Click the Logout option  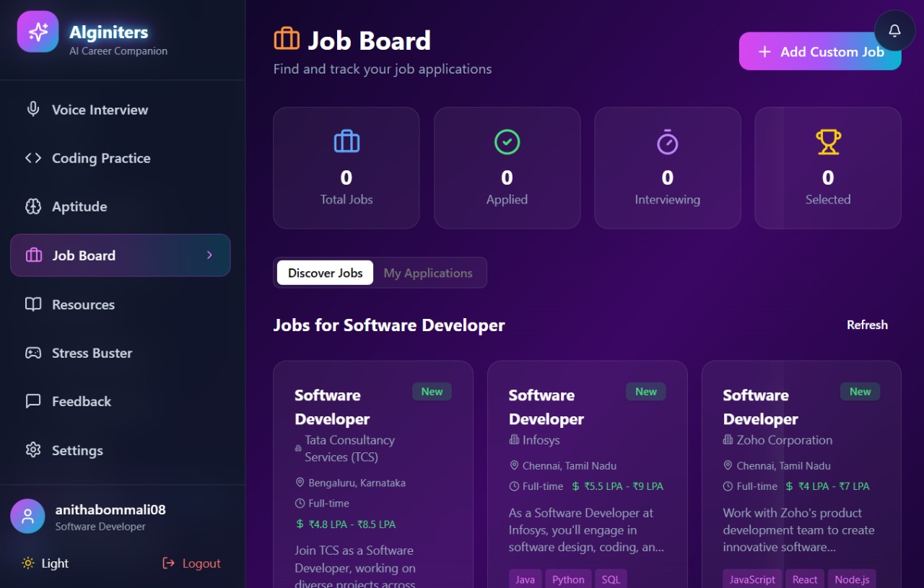pos(191,563)
